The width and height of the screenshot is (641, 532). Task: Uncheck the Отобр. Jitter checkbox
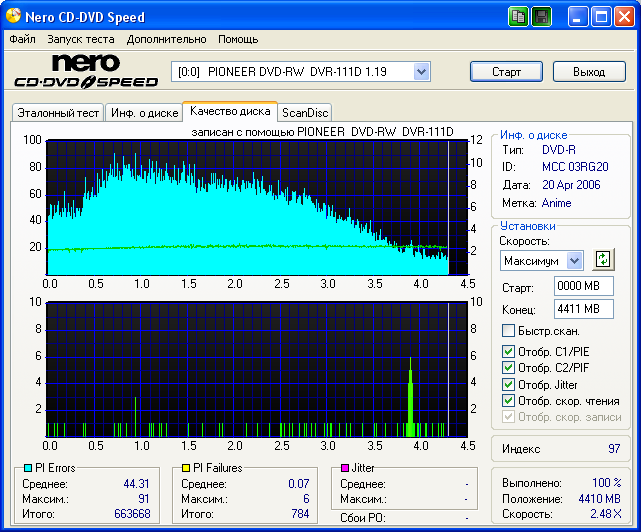(x=508, y=384)
